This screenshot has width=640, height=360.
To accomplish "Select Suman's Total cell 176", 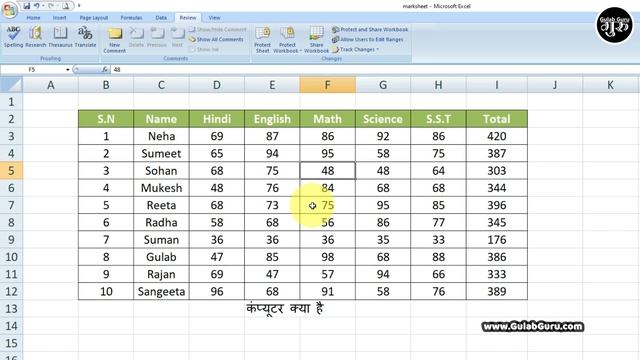I will click(x=497, y=240).
